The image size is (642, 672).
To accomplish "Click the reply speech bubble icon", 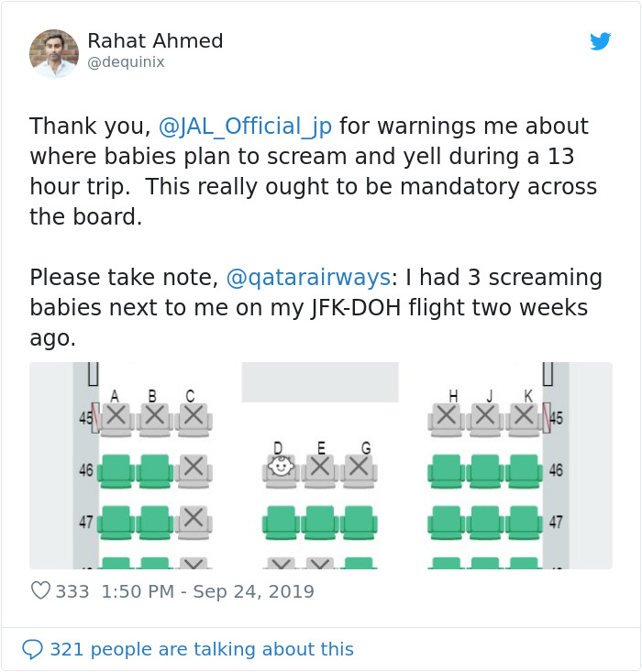I will (x=32, y=649).
